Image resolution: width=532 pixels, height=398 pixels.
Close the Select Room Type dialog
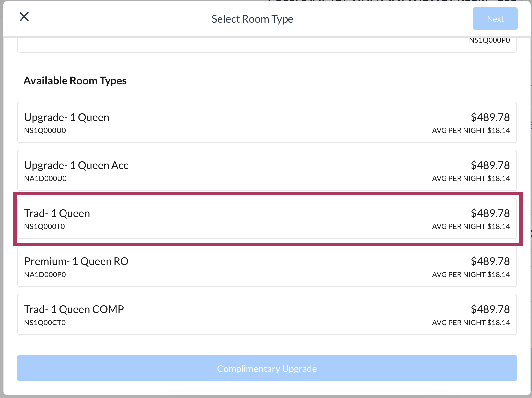pyautogui.click(x=24, y=17)
